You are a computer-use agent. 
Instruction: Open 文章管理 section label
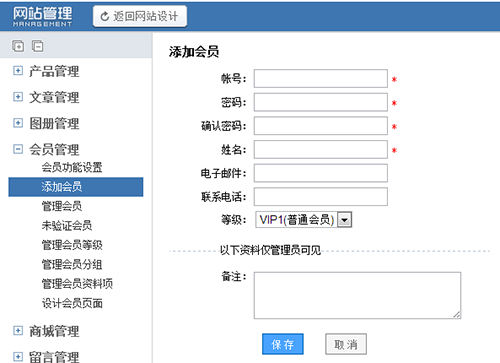point(54,97)
